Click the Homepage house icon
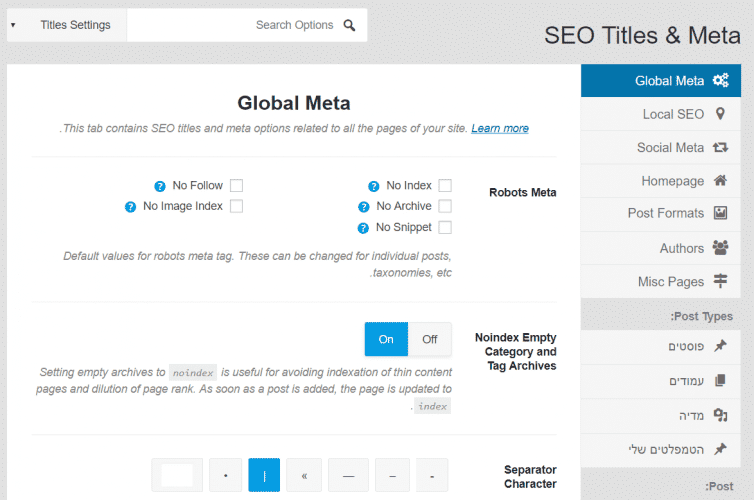The image size is (754, 500). coord(720,181)
